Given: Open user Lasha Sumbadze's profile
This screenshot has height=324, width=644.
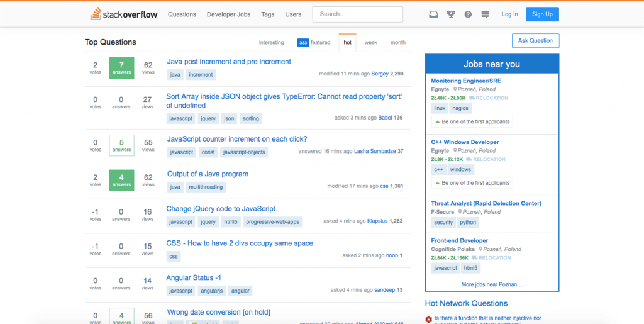Looking at the screenshot, I should [x=375, y=151].
